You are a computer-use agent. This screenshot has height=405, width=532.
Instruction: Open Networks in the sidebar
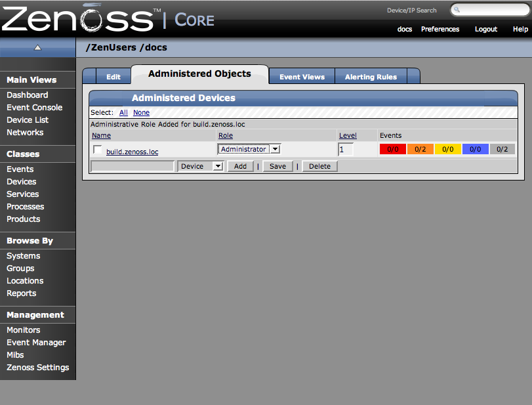[25, 133]
